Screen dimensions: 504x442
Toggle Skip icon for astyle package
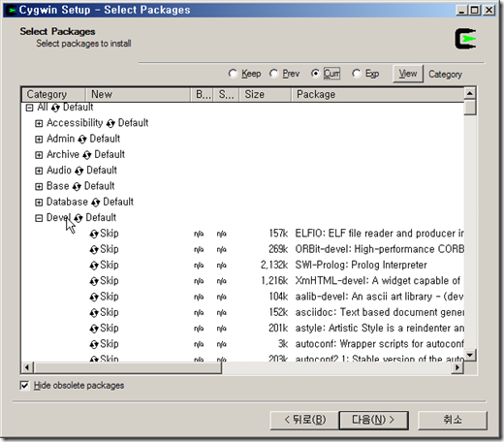point(94,329)
